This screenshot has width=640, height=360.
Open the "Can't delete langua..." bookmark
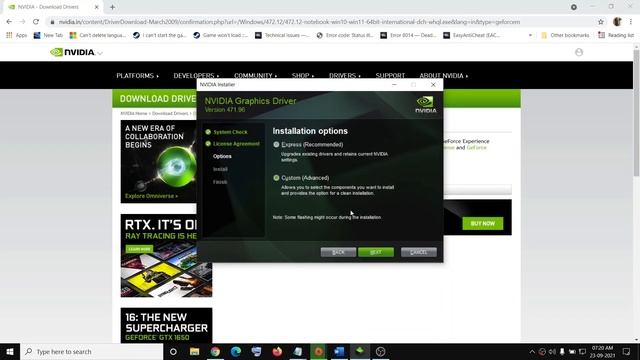tap(98, 36)
